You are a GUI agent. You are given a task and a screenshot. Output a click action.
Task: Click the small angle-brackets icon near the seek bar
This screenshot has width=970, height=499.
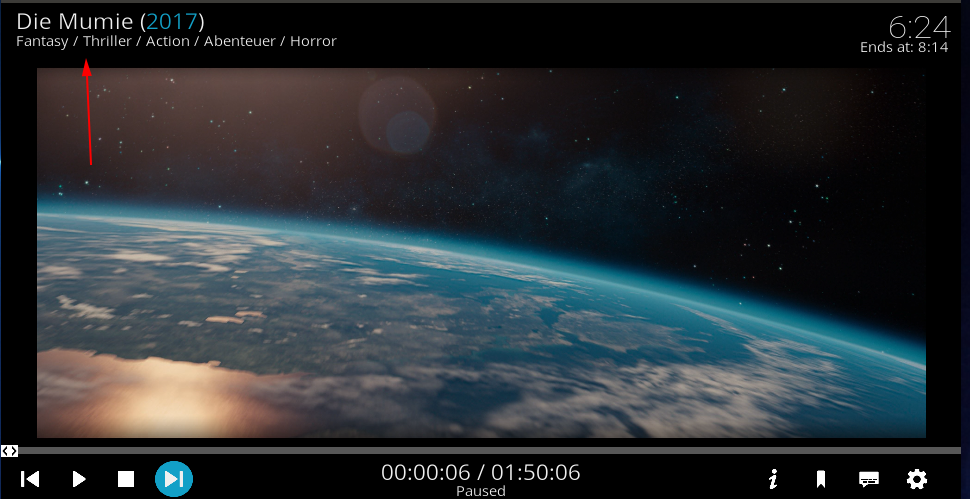pyautogui.click(x=9, y=451)
